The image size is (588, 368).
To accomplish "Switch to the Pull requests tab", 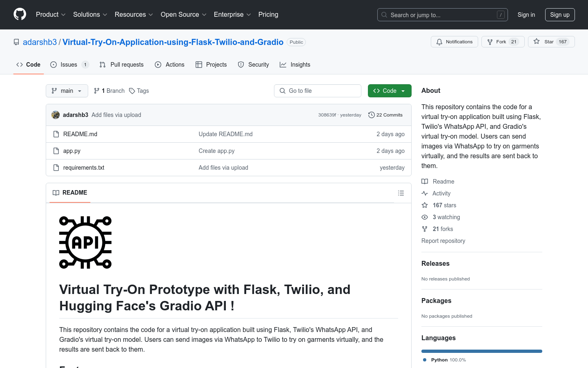I will [x=121, y=65].
